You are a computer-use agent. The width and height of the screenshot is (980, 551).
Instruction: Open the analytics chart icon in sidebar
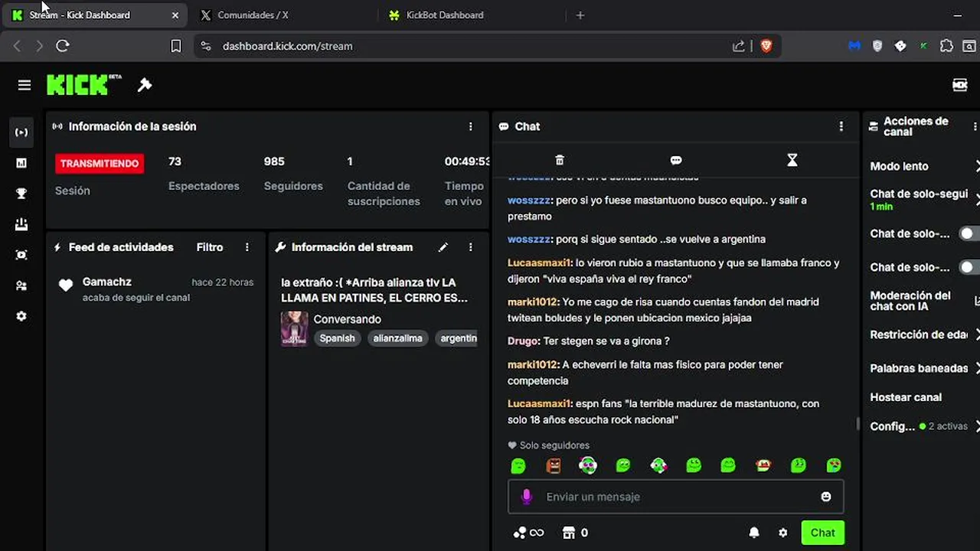tap(21, 163)
